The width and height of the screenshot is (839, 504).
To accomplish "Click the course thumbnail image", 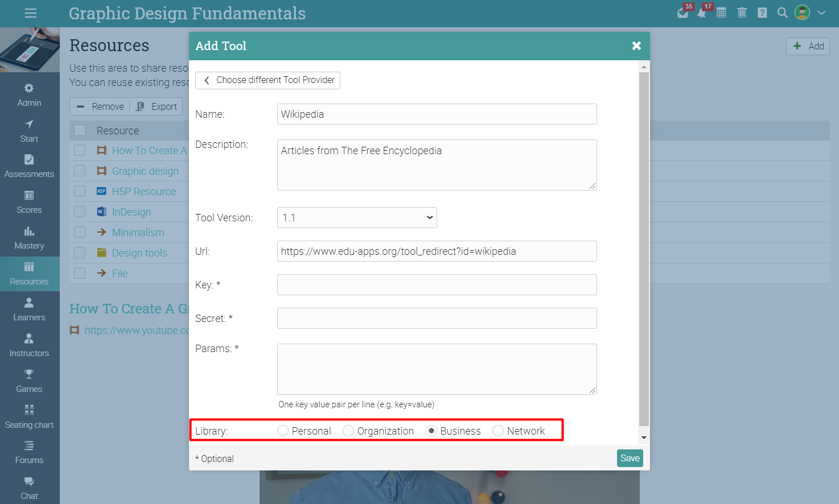I will [30, 49].
